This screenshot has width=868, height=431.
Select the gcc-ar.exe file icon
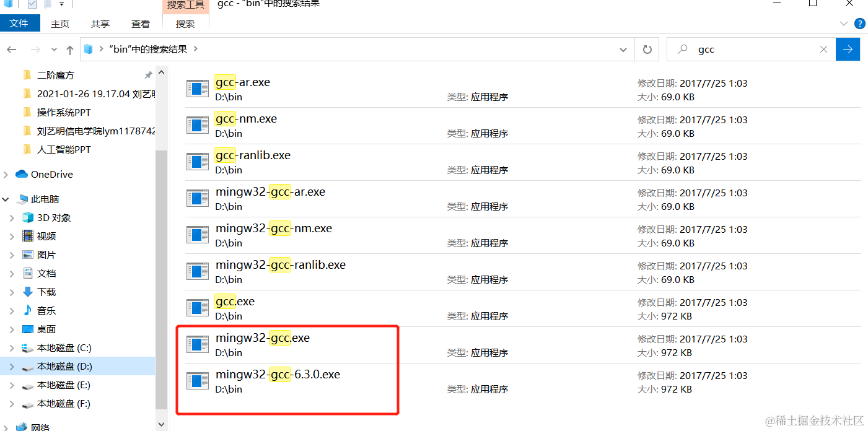(198, 89)
